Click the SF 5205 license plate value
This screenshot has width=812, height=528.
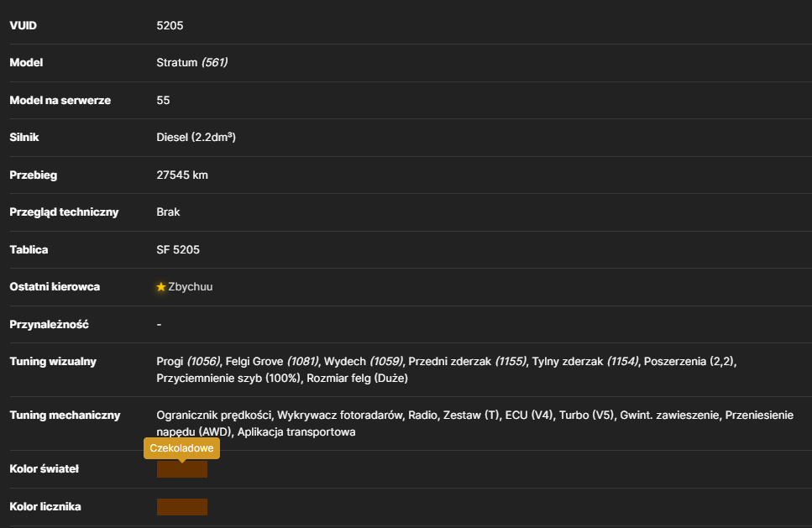tap(178, 249)
